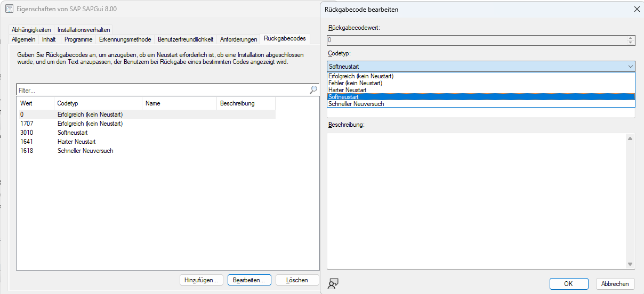This screenshot has width=644, height=294.
Task: Select the row with return code 0
Action: [147, 115]
